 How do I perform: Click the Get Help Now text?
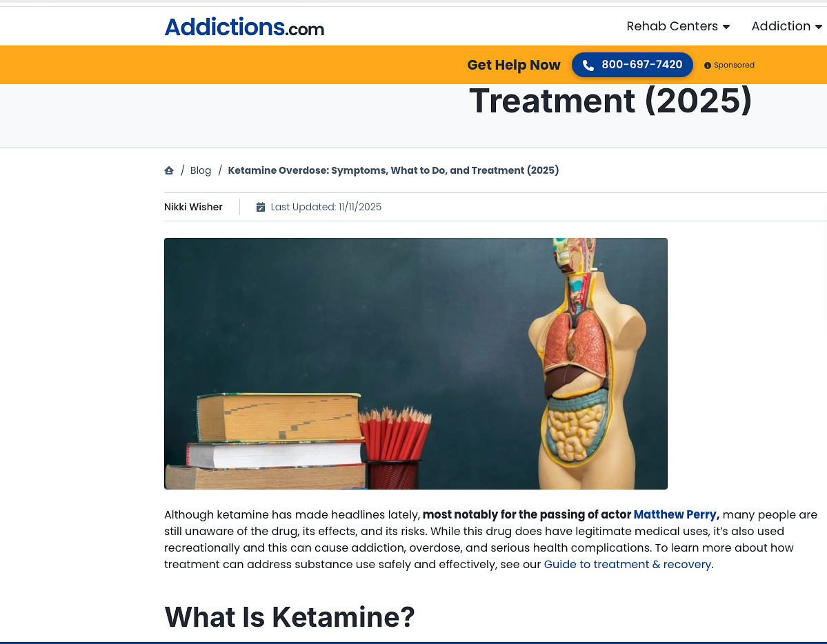point(513,65)
